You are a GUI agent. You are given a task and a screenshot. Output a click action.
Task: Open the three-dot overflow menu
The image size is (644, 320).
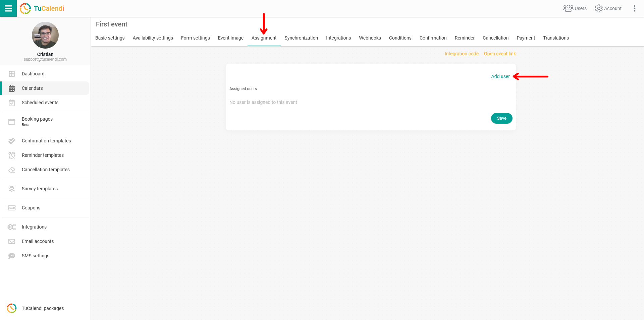pos(635,8)
